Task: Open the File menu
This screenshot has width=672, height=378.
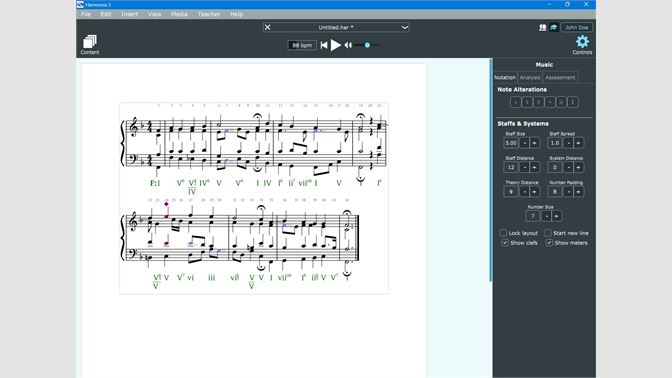Action: tap(86, 14)
